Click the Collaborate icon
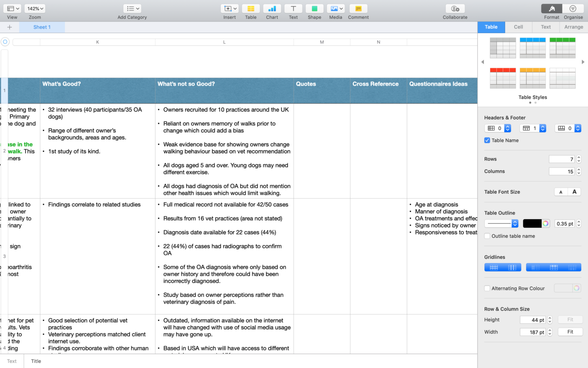The image size is (588, 368). click(455, 9)
